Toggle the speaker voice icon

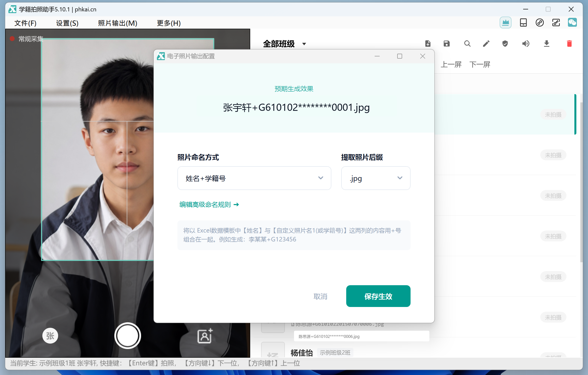pyautogui.click(x=526, y=44)
